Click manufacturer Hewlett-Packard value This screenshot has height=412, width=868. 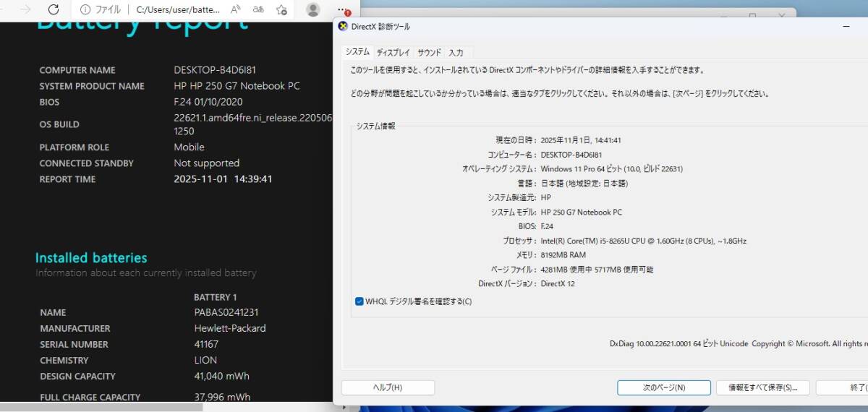[229, 328]
